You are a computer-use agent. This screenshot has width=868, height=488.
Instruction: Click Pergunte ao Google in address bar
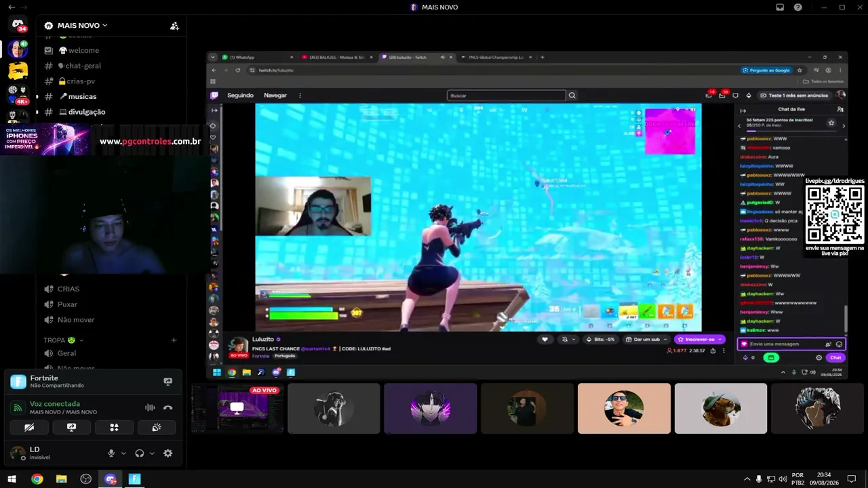(766, 70)
